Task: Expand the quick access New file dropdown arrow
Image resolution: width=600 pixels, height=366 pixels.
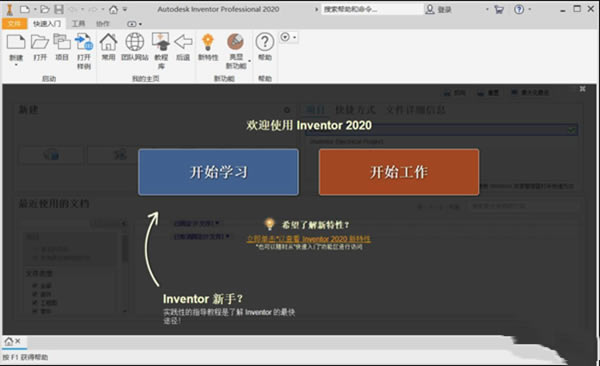Action: (x=35, y=9)
